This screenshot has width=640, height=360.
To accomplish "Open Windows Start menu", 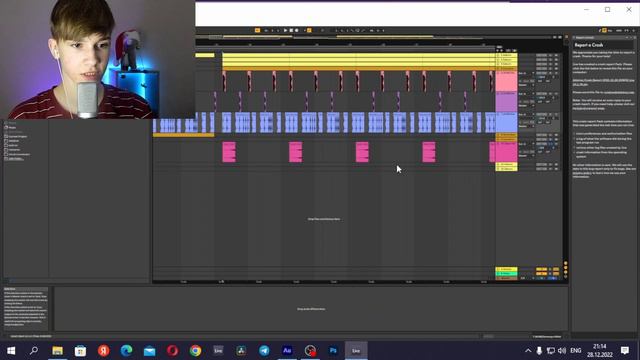I will tap(11, 351).
